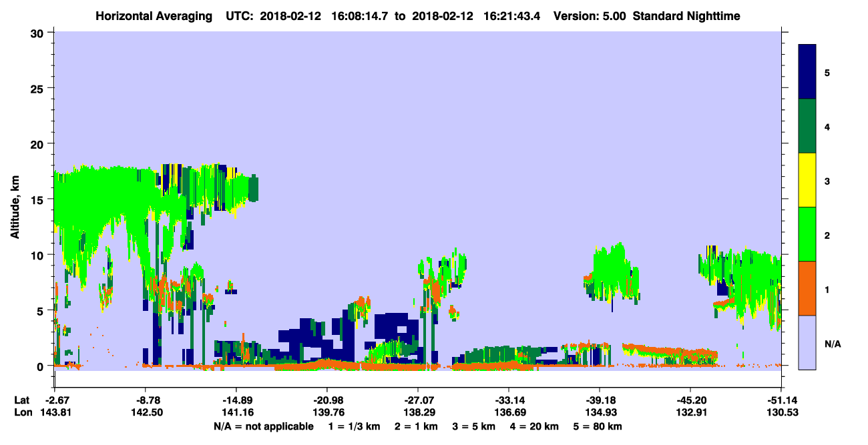Click the colorbar label 3
Screen dimensions: 868x445
point(827,181)
